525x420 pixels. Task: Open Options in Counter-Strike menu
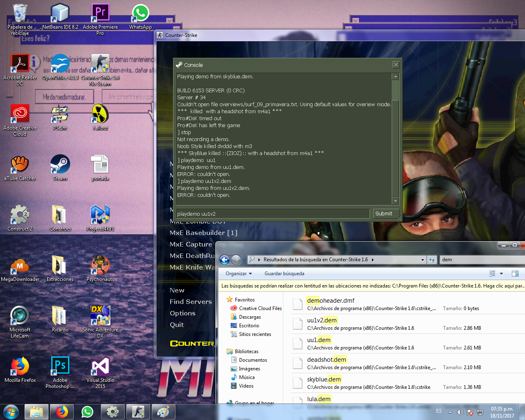[183, 313]
